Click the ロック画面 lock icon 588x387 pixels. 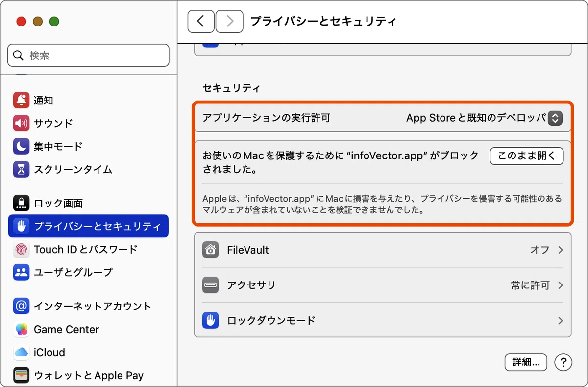(21, 203)
